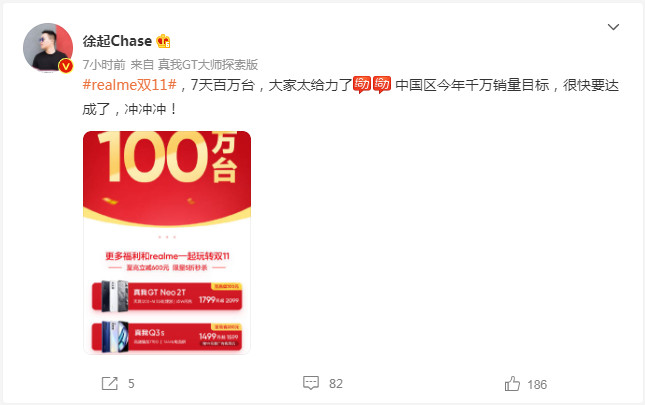645x405 pixels.
Task: Click the repost share icon
Action: point(109,384)
